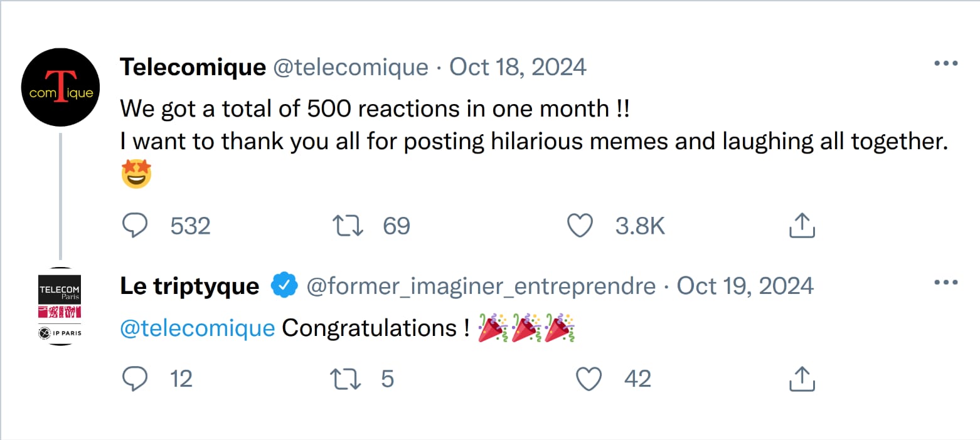The image size is (980, 440).
Task: Click the blue @telecomique mention in reply
Action: [197, 328]
